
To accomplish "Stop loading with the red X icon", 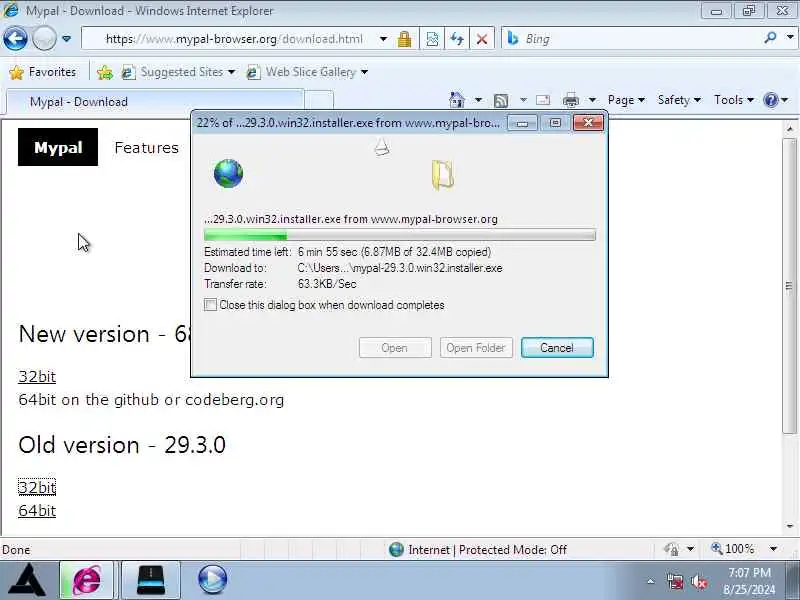I will [x=482, y=39].
